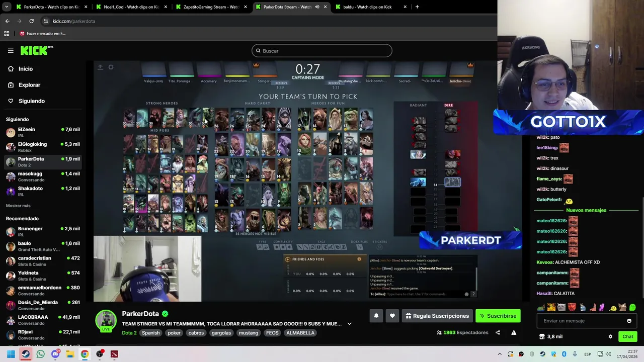Select the poker tag
Viewport: 644px width, 362px height.
174,333
